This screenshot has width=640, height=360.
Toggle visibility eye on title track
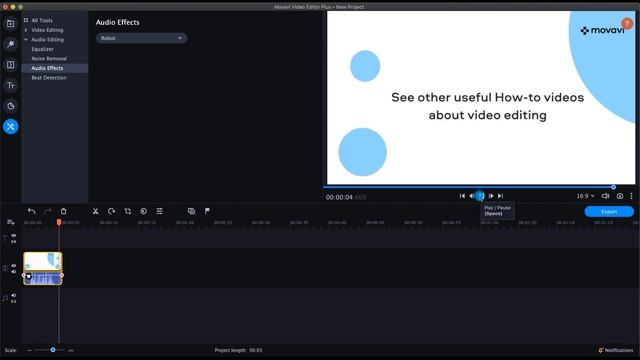point(13,236)
